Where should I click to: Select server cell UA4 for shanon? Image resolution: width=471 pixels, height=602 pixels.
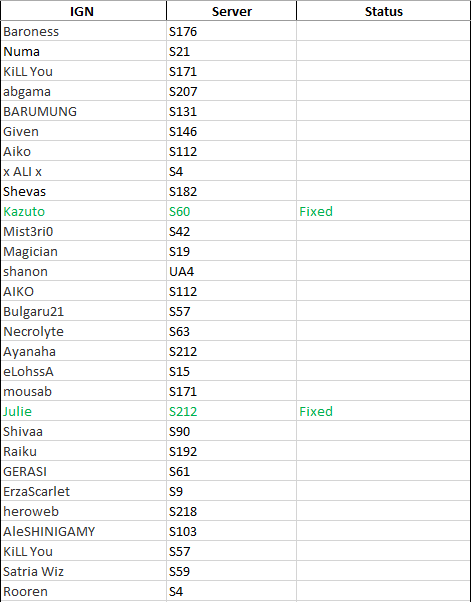click(x=231, y=271)
